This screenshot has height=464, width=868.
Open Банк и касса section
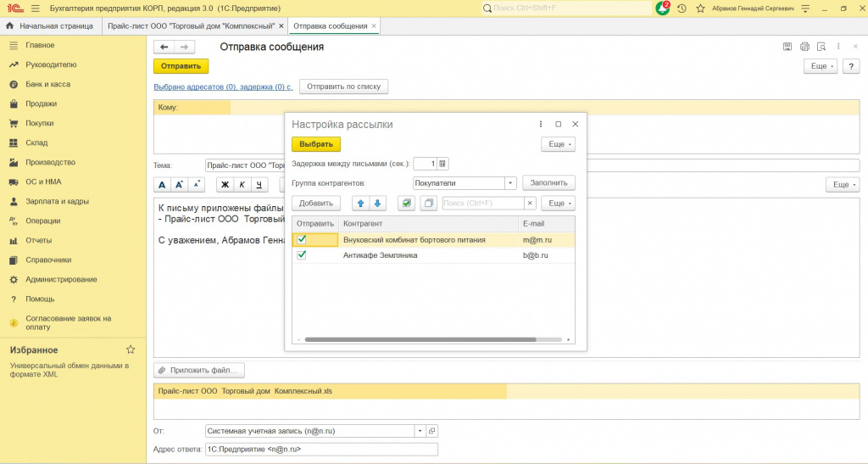47,84
